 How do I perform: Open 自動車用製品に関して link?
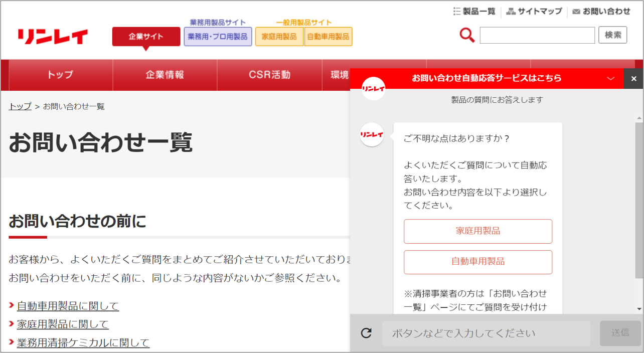pos(68,306)
